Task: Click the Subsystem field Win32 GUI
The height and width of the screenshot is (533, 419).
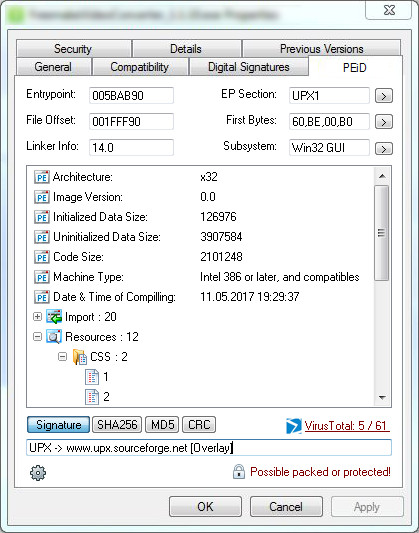Action: 329,148
